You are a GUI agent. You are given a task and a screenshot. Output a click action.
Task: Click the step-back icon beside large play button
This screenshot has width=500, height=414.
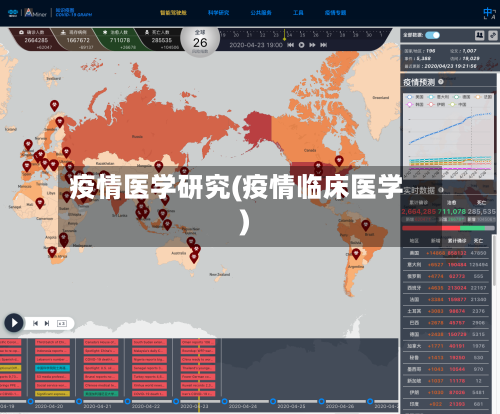coord(35,323)
